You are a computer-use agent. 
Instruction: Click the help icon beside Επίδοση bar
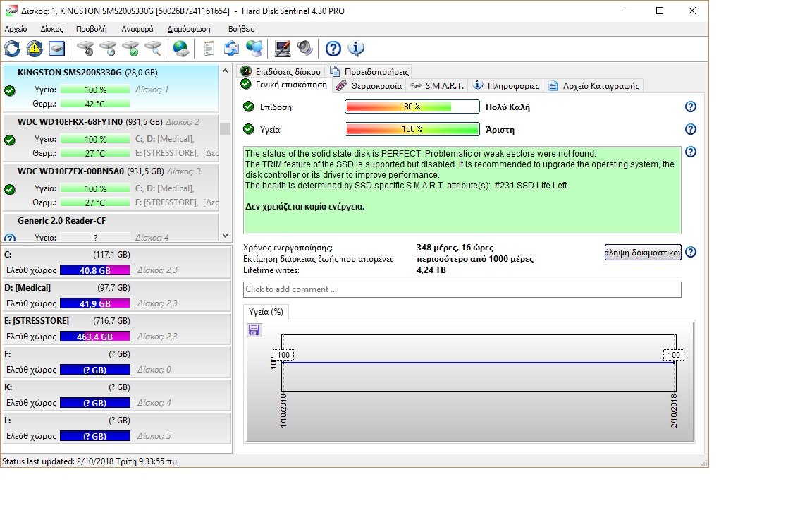[690, 107]
